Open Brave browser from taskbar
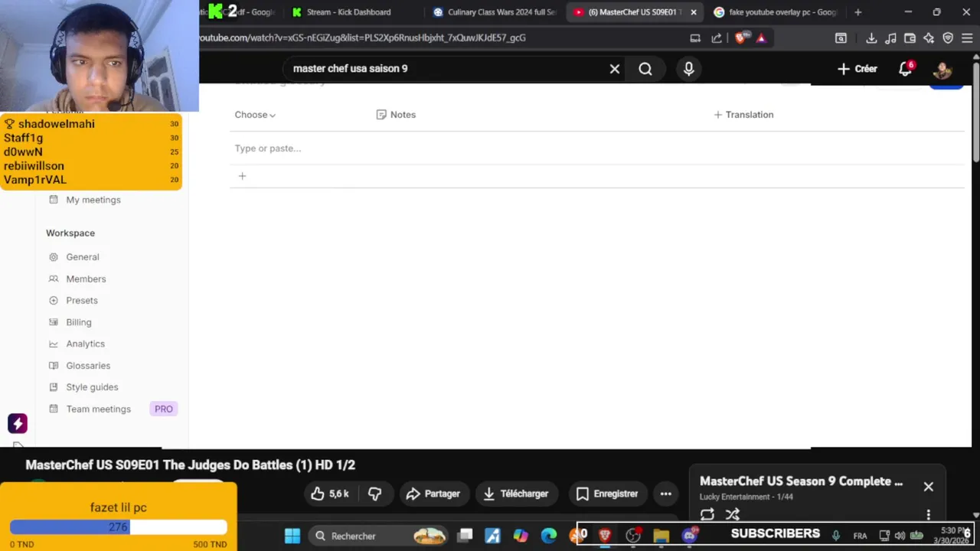980x551 pixels. coord(605,536)
